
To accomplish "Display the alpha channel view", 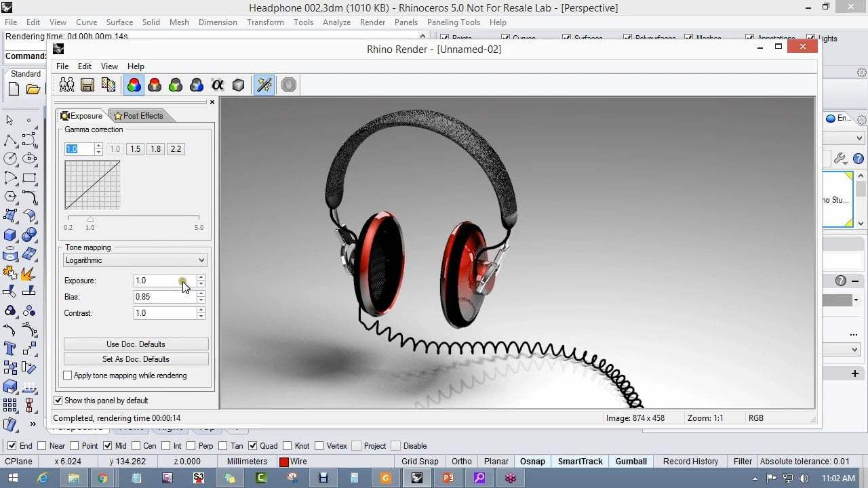I will [x=218, y=85].
